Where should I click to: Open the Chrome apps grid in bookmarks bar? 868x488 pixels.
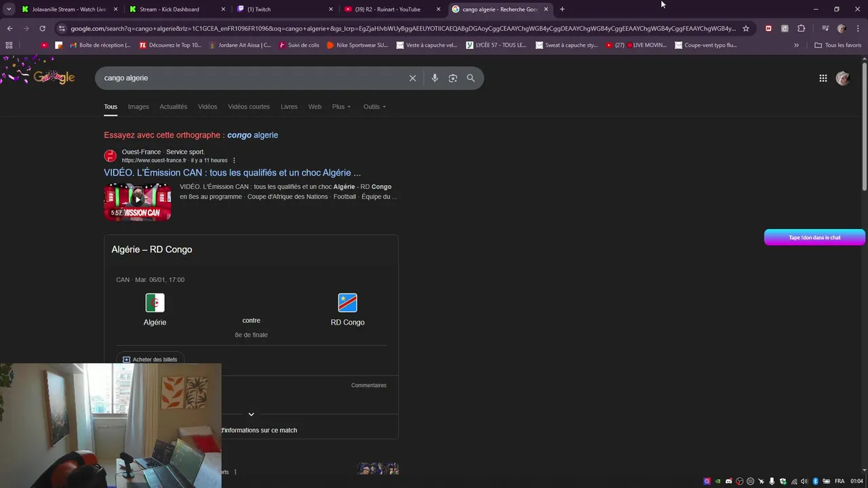pyautogui.click(x=9, y=45)
